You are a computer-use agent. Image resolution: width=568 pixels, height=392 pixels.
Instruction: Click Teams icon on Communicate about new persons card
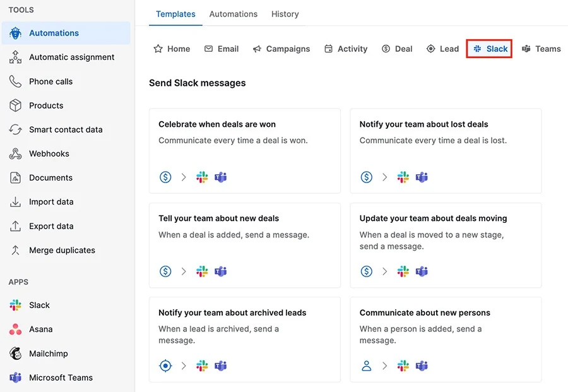422,366
